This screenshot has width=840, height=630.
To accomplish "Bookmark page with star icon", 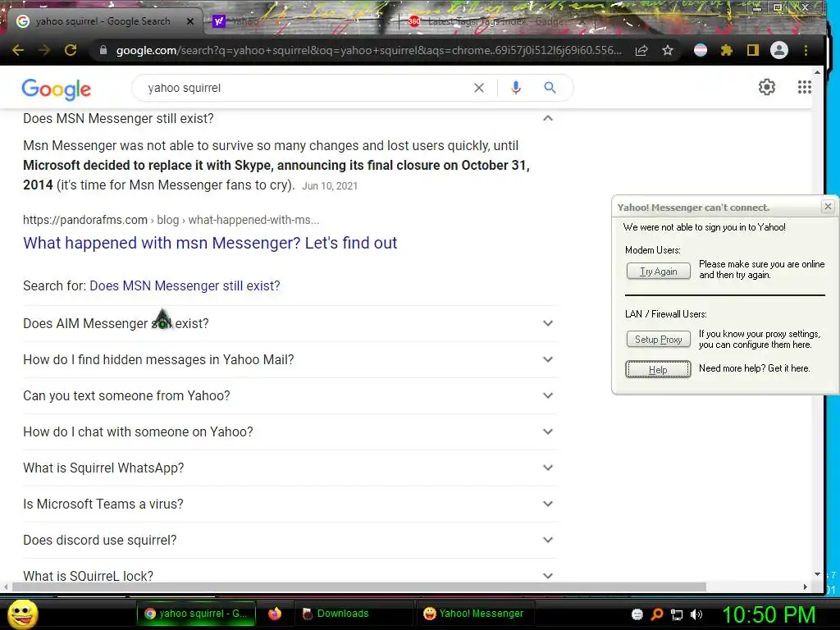I will pos(668,50).
